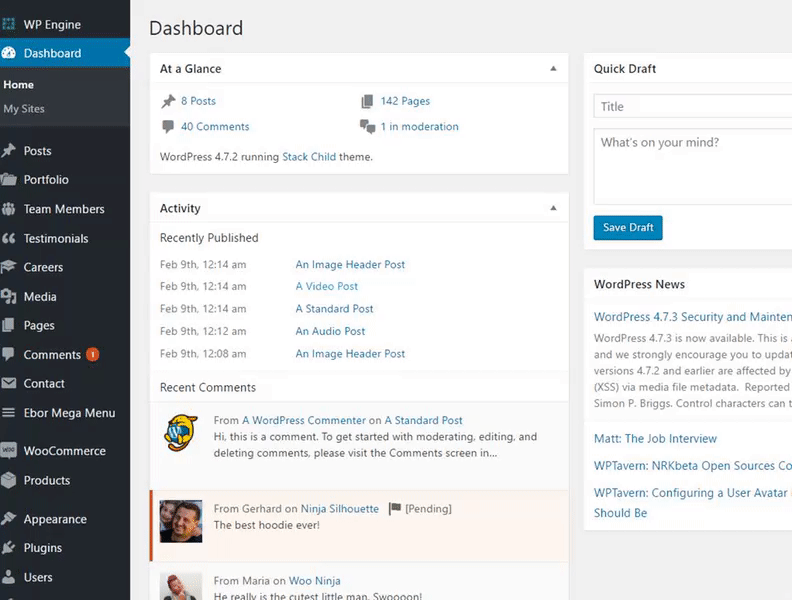Open the 142 Pages link
This screenshot has width=792, height=600.
[x=406, y=101]
